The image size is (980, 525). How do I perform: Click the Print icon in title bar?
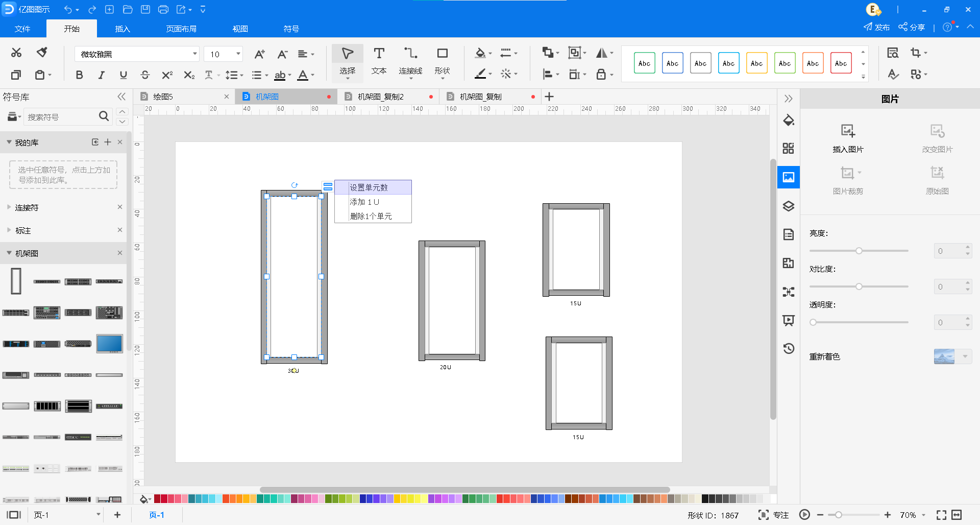point(163,10)
